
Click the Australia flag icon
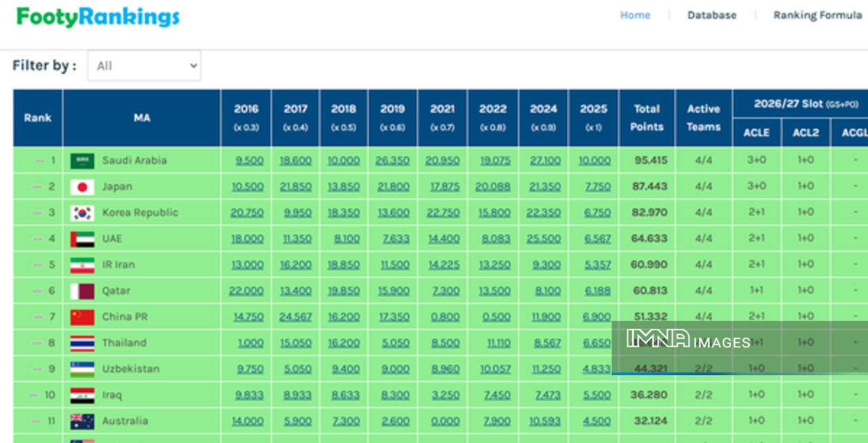point(82,421)
